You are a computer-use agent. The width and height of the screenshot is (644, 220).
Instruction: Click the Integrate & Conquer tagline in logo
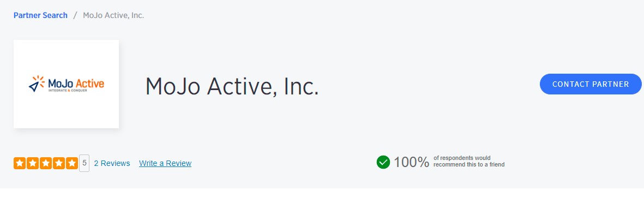tap(68, 91)
